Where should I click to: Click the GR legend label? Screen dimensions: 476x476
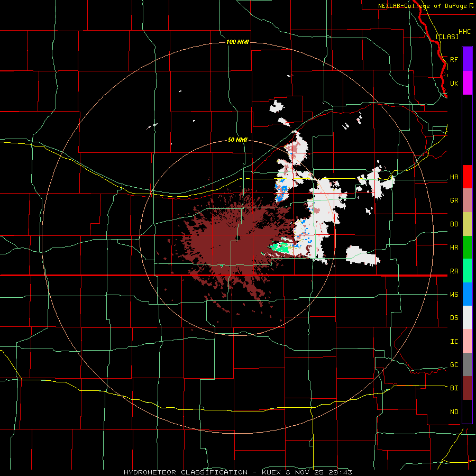tap(454, 200)
